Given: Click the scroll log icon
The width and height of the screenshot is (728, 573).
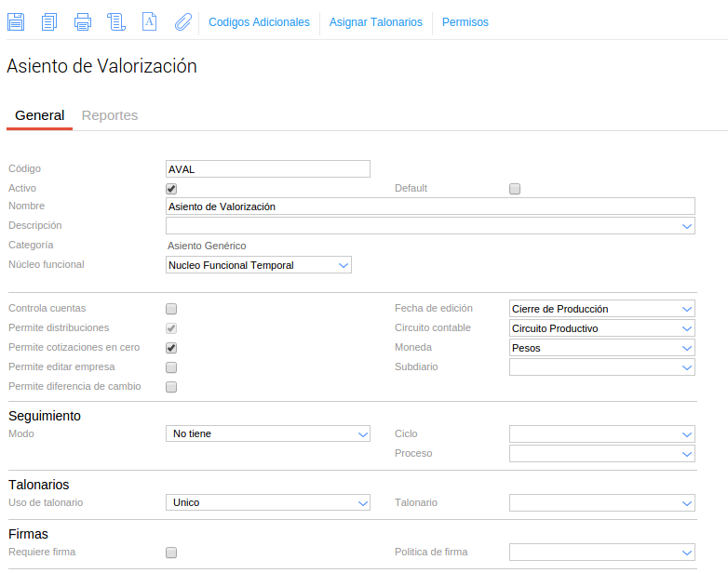Looking at the screenshot, I should 116,21.
